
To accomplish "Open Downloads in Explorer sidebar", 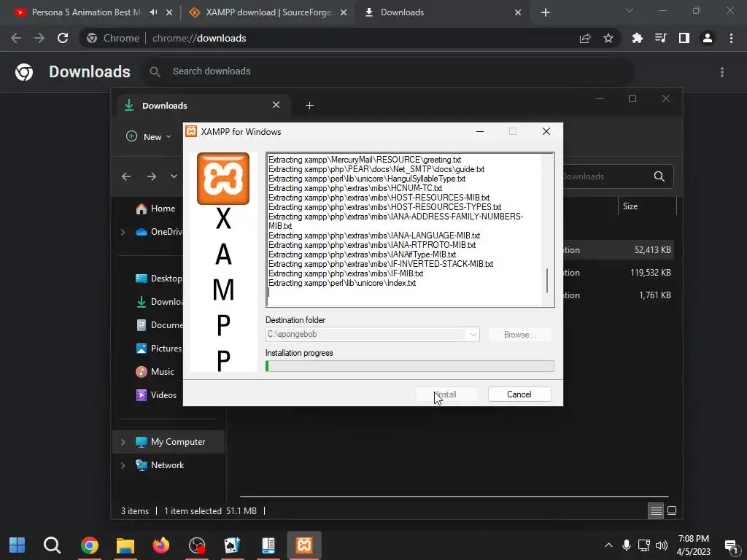I will pos(159,302).
